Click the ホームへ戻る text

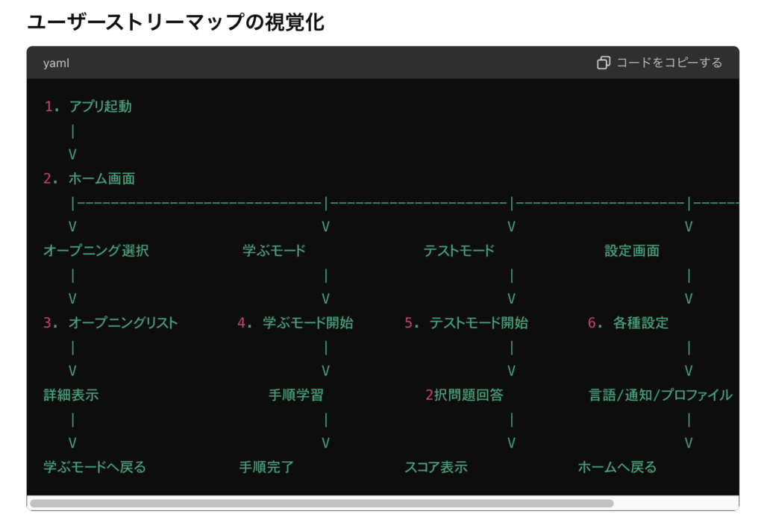pyautogui.click(x=617, y=468)
